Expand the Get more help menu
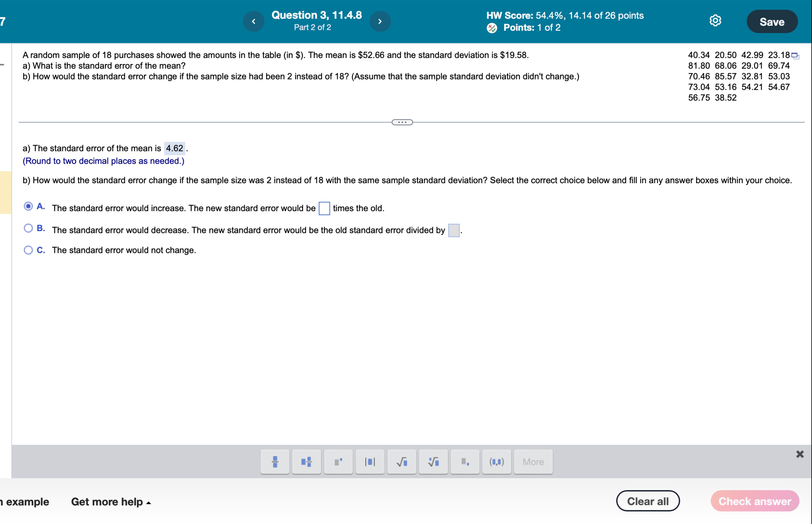The image size is (812, 524). [111, 502]
